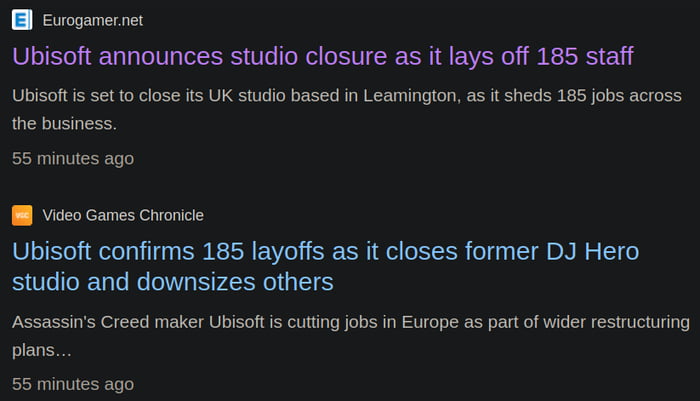700x401 pixels.
Task: Open the Eurogamer.net source name
Action: click(x=100, y=19)
